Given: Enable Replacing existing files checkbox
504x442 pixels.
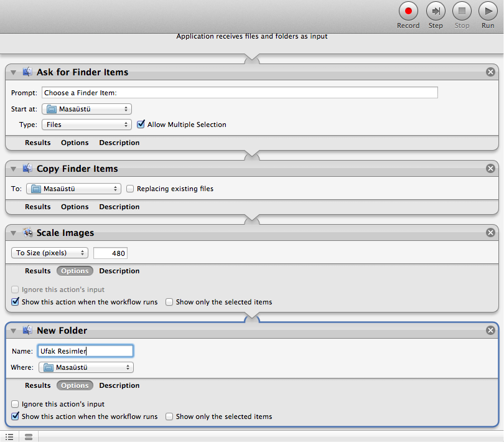Looking at the screenshot, I should [x=130, y=189].
